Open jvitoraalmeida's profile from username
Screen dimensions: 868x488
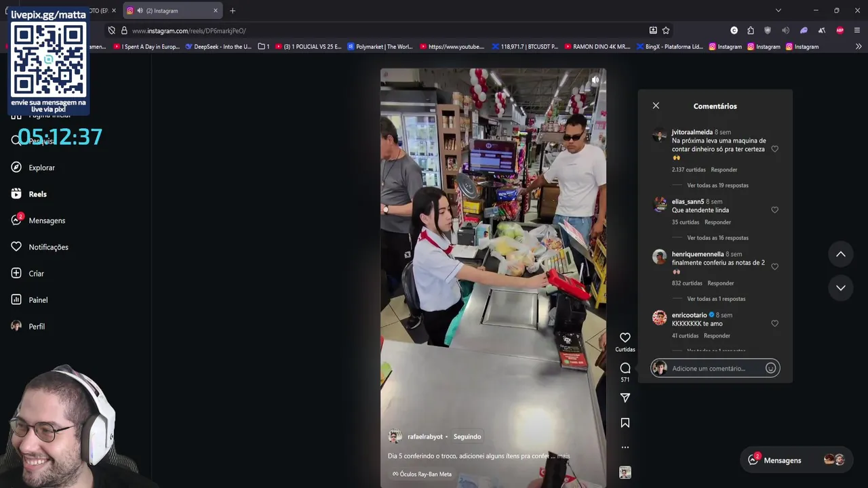click(x=692, y=132)
